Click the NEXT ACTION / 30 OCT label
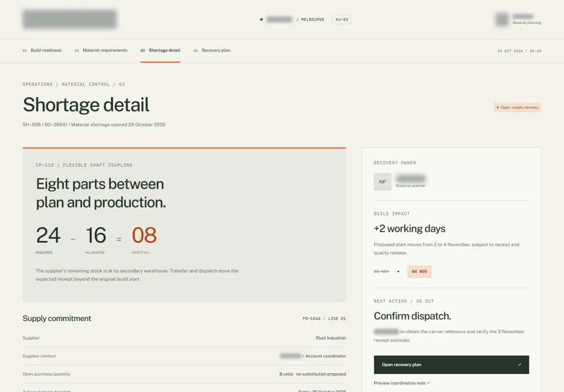 [x=404, y=301]
